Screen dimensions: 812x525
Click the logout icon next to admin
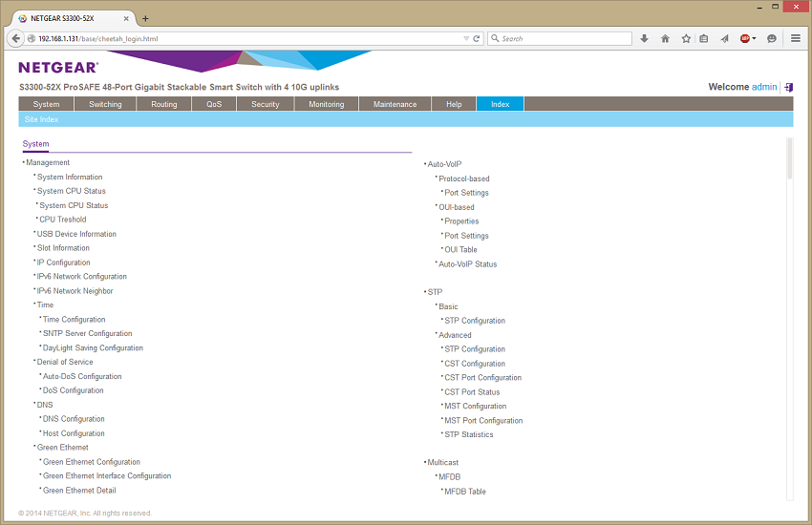pos(789,88)
